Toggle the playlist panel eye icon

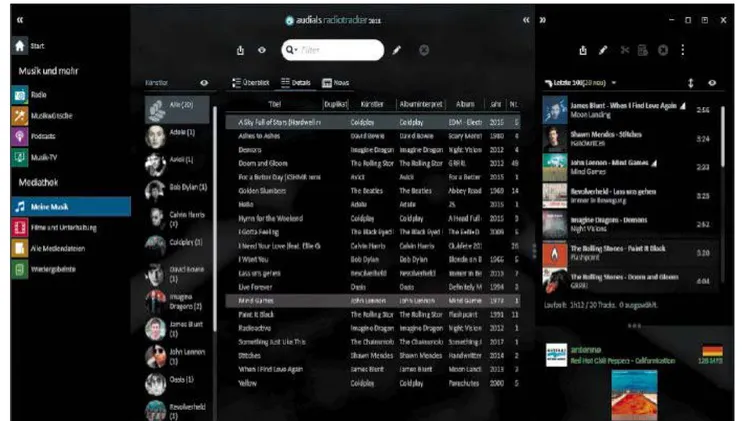pos(712,83)
